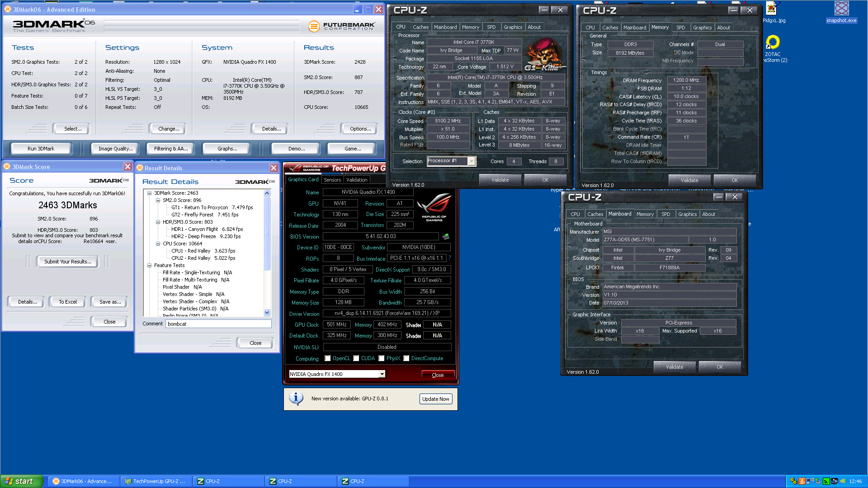This screenshot has width=868, height=488.
Task: Click the To Excel button
Action: (68, 302)
